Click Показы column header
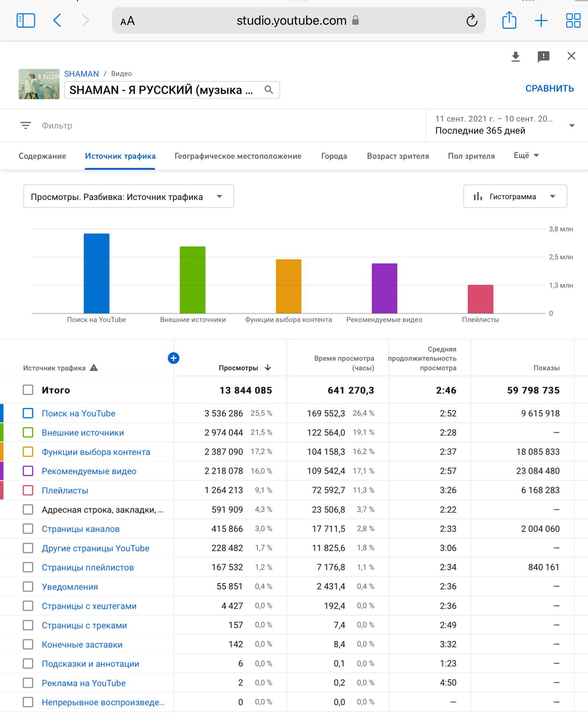 546,368
